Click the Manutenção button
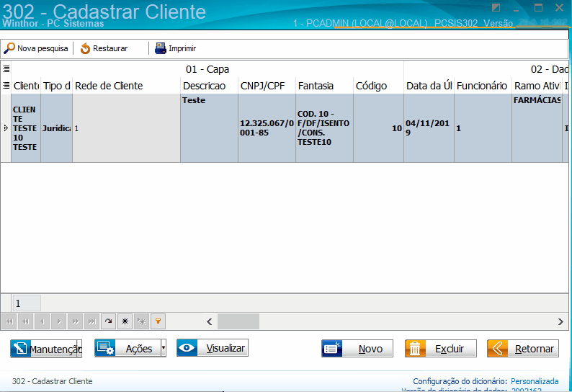 coord(46,349)
